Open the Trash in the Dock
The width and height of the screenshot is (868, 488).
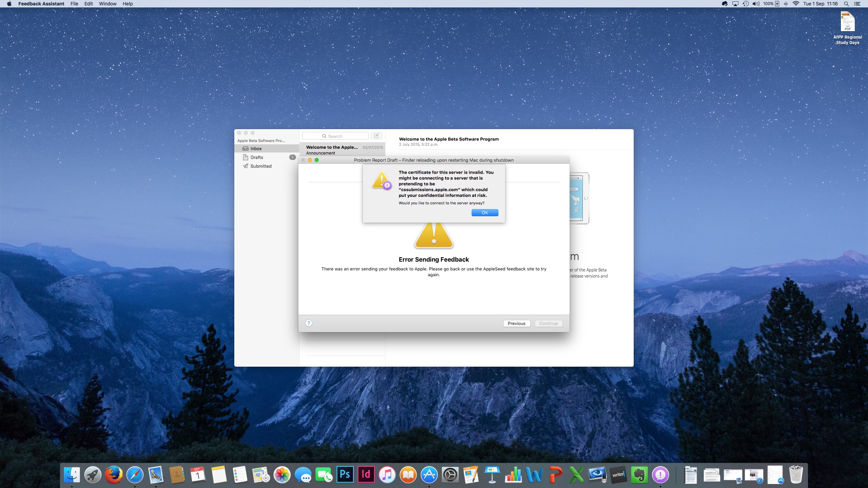[x=796, y=474]
